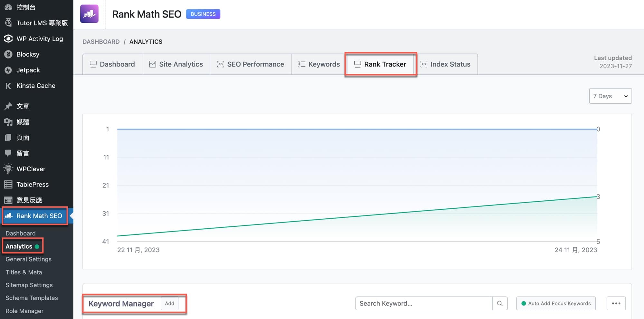
Task: Focus the Search Keyword field
Action: point(424,303)
